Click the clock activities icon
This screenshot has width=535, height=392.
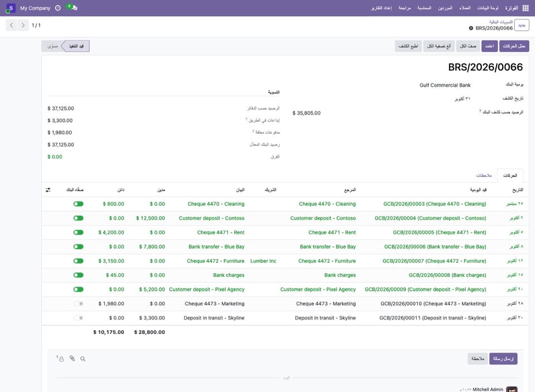click(x=57, y=8)
